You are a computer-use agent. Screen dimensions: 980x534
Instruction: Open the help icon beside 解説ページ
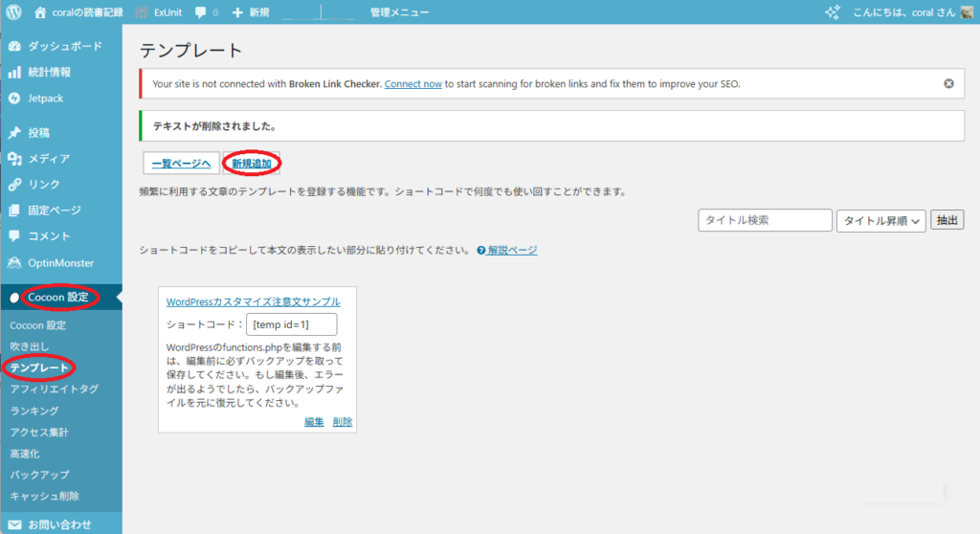pos(480,251)
